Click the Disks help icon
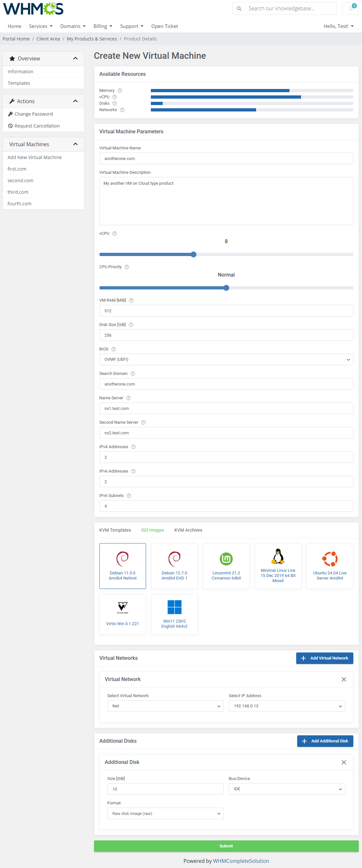This screenshot has height=868, width=362. click(115, 103)
